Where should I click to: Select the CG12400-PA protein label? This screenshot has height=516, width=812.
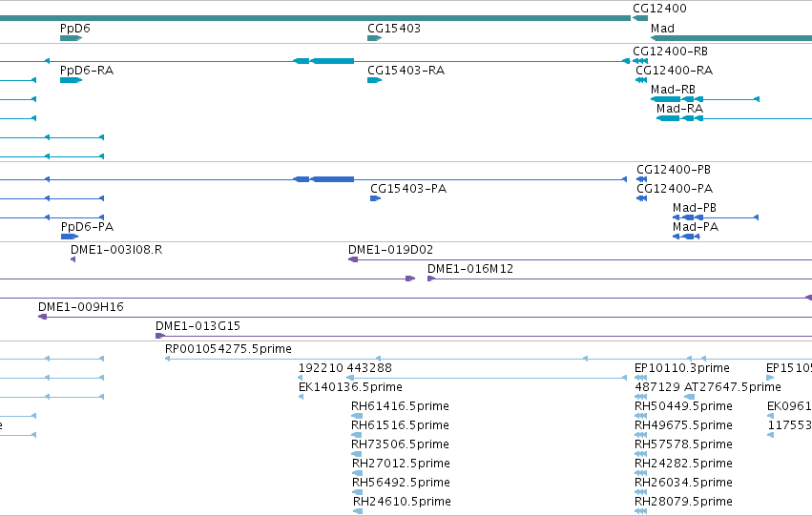click(x=675, y=189)
